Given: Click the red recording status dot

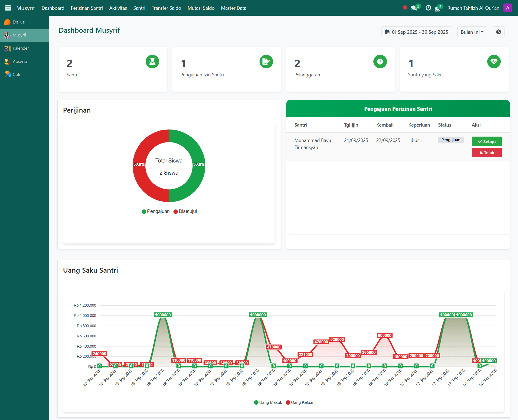Looking at the screenshot, I should pos(405,8).
